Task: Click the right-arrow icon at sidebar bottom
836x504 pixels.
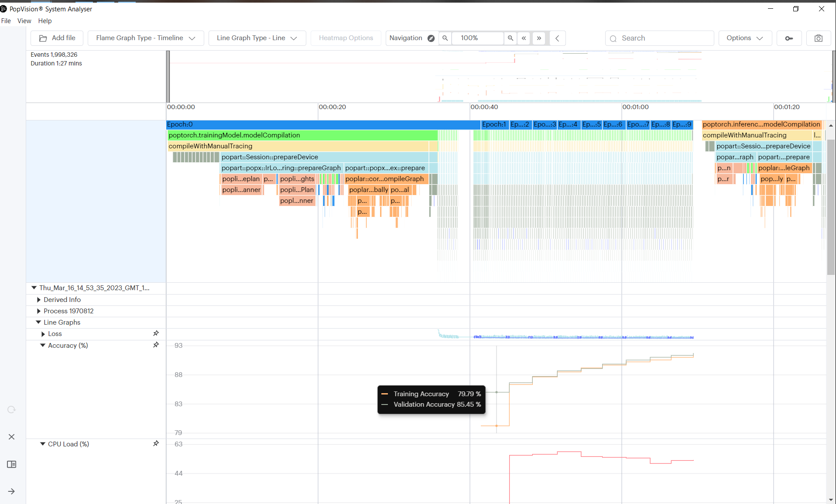Action: point(11,491)
